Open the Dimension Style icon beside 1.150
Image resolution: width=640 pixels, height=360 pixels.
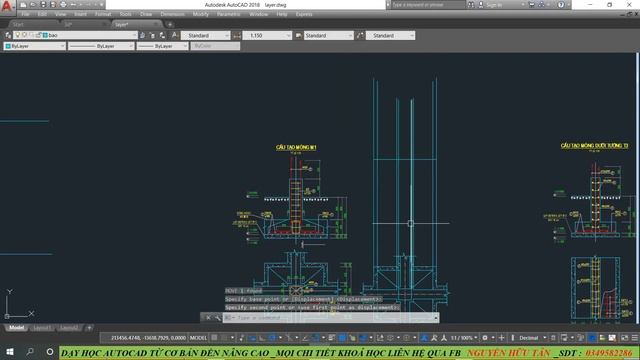[237, 36]
